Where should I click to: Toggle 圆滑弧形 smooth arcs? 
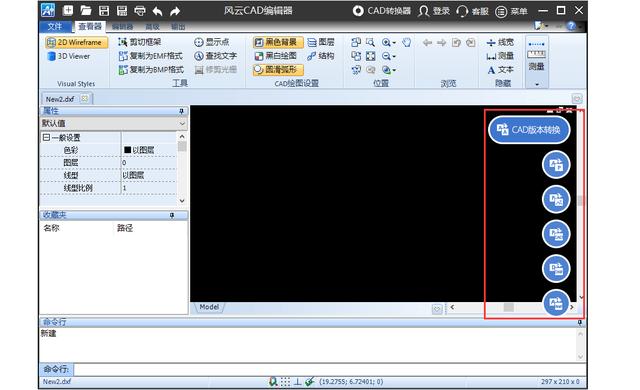(x=278, y=70)
